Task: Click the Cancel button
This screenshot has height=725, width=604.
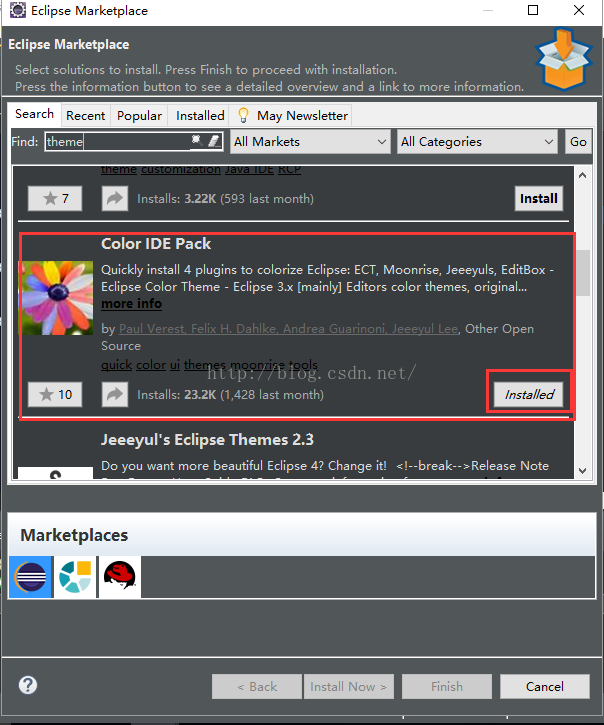Action: pyautogui.click(x=545, y=687)
